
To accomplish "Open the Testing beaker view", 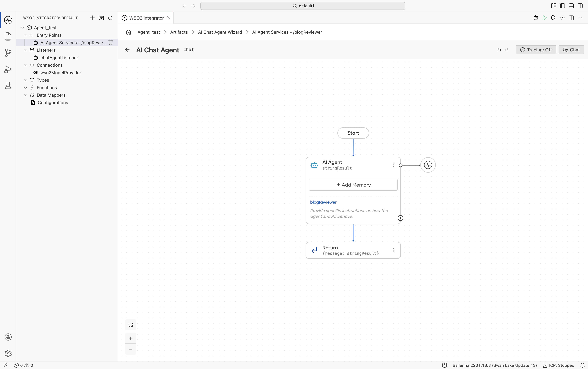I will [x=8, y=85].
